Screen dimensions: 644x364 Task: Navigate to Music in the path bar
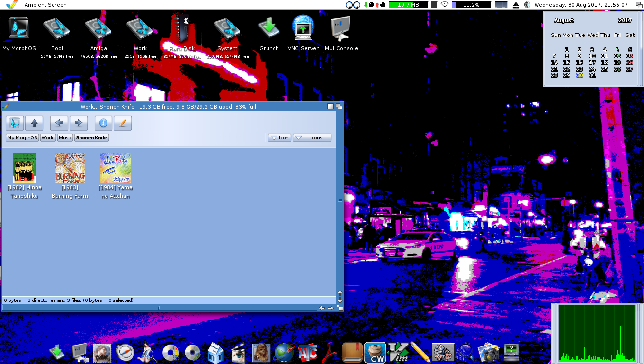coord(65,138)
